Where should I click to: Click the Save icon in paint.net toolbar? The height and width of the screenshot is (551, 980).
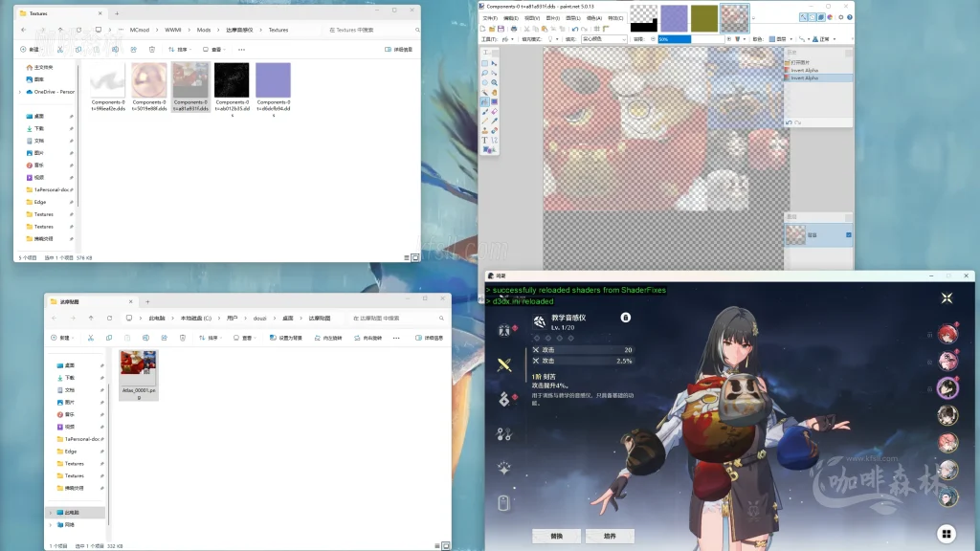502,28
